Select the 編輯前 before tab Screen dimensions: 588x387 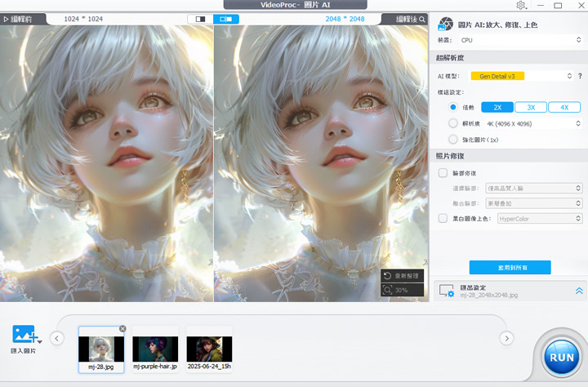coord(23,19)
